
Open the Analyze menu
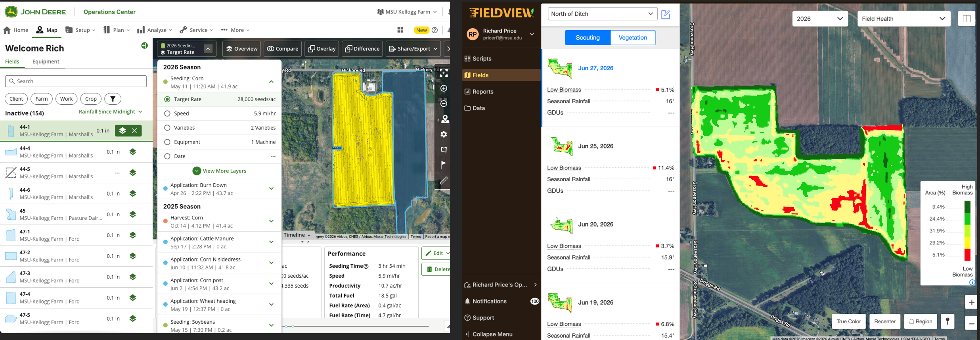[x=155, y=30]
